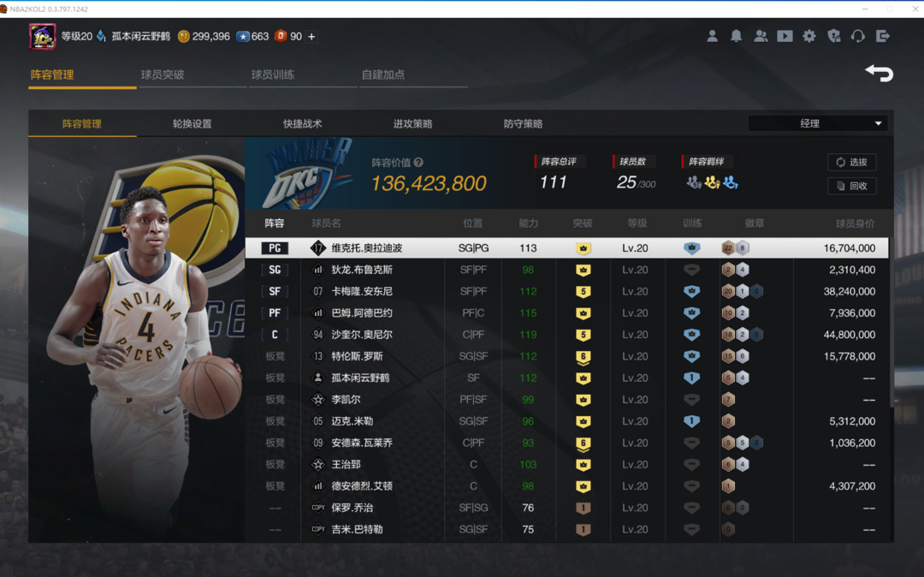Add more currency with the plus button
The image size is (924, 577).
[311, 37]
